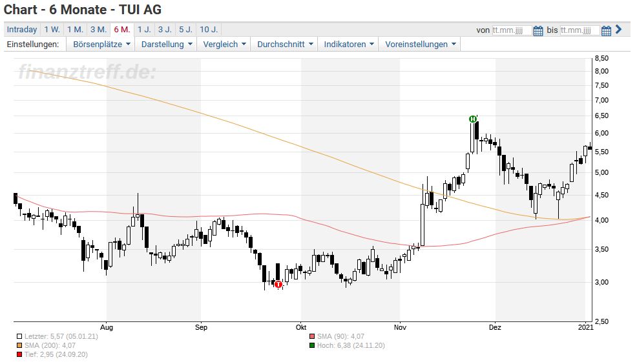Click the 'Nov' x-axis label

pyautogui.click(x=400, y=327)
